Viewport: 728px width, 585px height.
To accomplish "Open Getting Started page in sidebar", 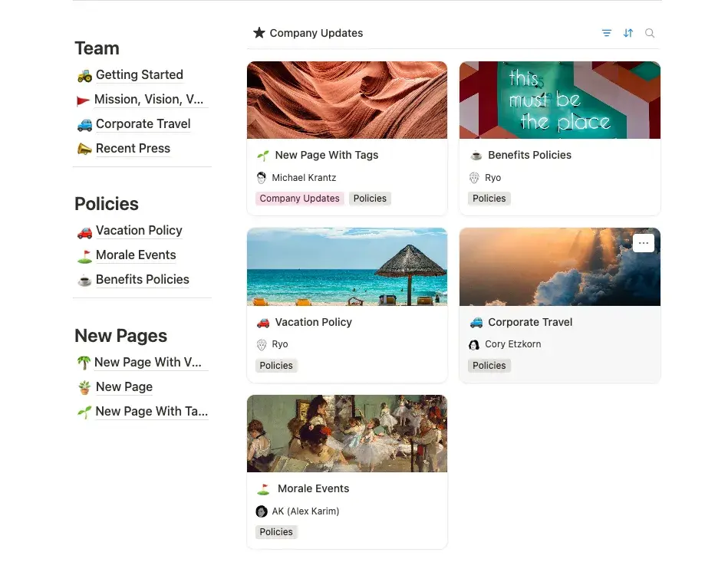I will (139, 75).
